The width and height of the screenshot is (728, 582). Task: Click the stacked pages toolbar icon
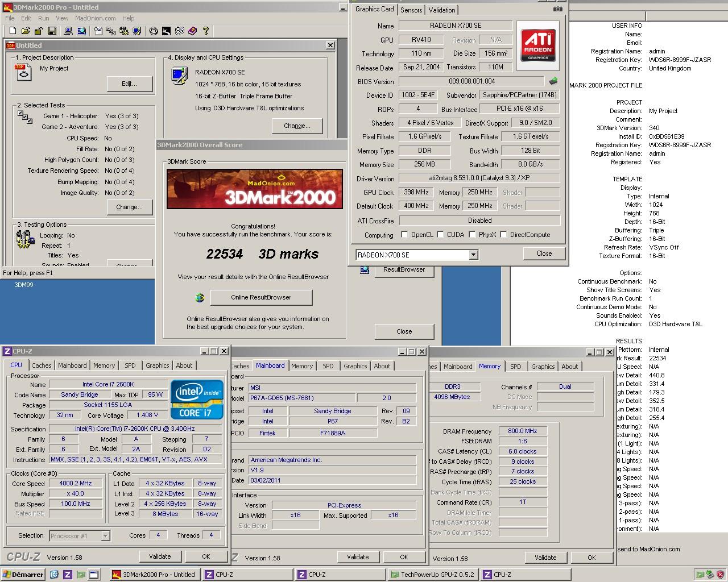tap(179, 31)
